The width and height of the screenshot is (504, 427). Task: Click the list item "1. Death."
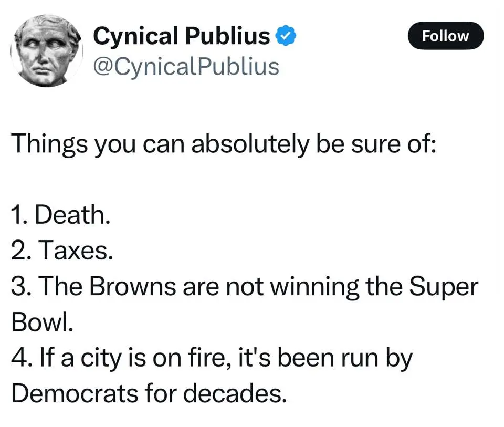(60, 215)
